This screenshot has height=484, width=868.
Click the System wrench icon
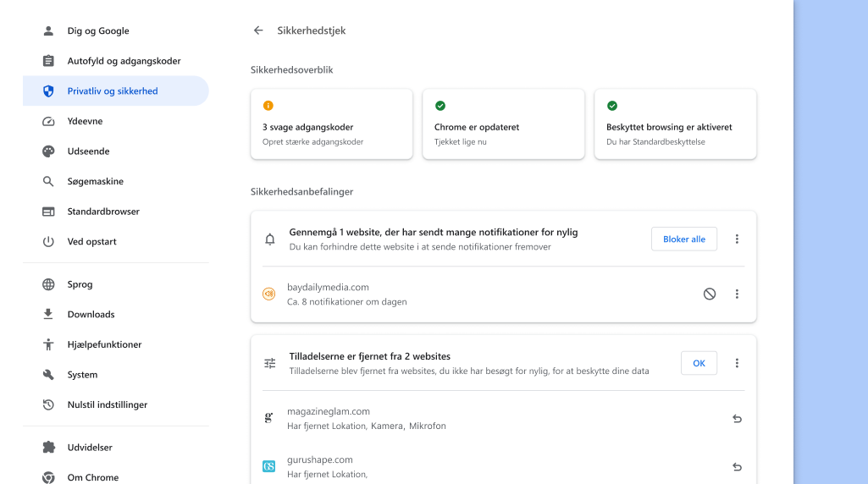(49, 375)
